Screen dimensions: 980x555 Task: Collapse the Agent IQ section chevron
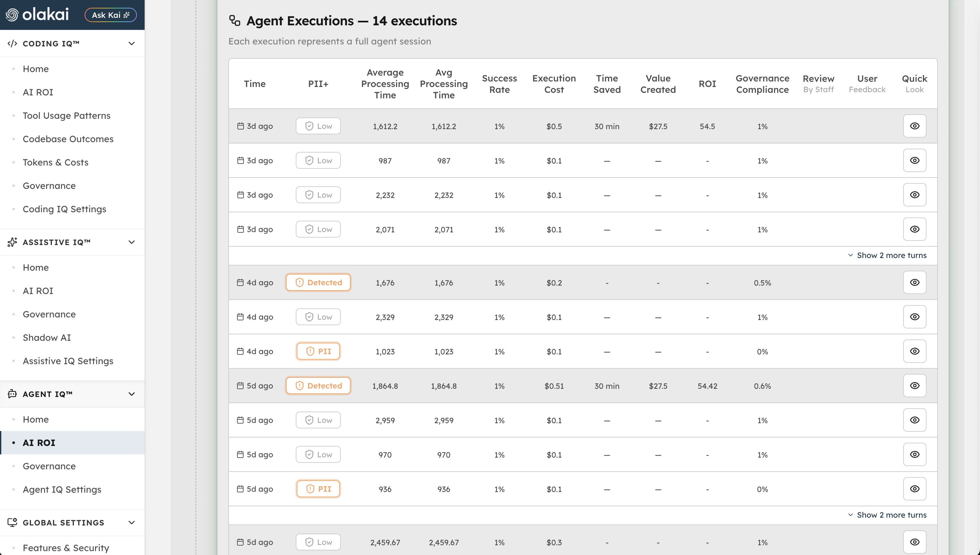132,394
